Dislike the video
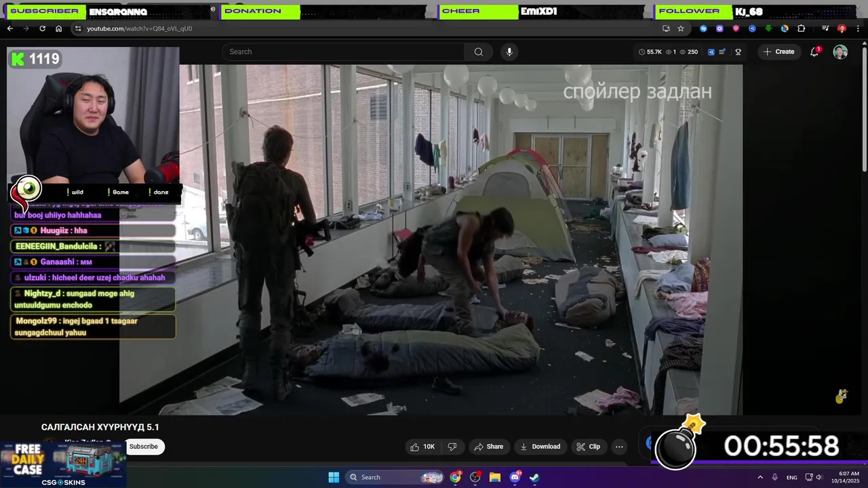The image size is (868, 488). click(452, 447)
